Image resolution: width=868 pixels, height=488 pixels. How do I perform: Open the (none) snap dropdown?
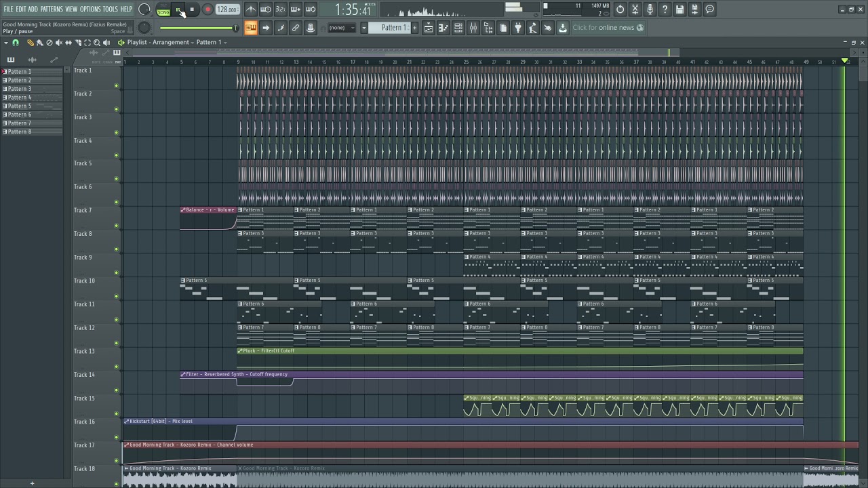pos(341,28)
